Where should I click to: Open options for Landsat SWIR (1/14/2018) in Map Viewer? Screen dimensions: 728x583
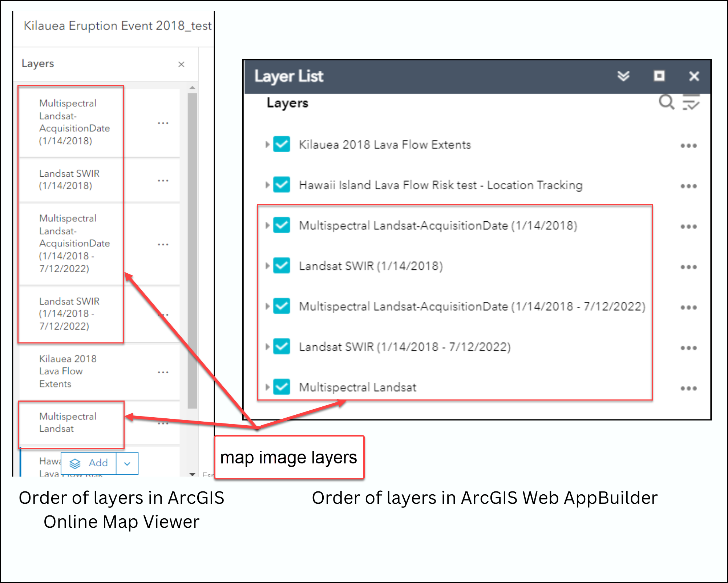coord(163,181)
